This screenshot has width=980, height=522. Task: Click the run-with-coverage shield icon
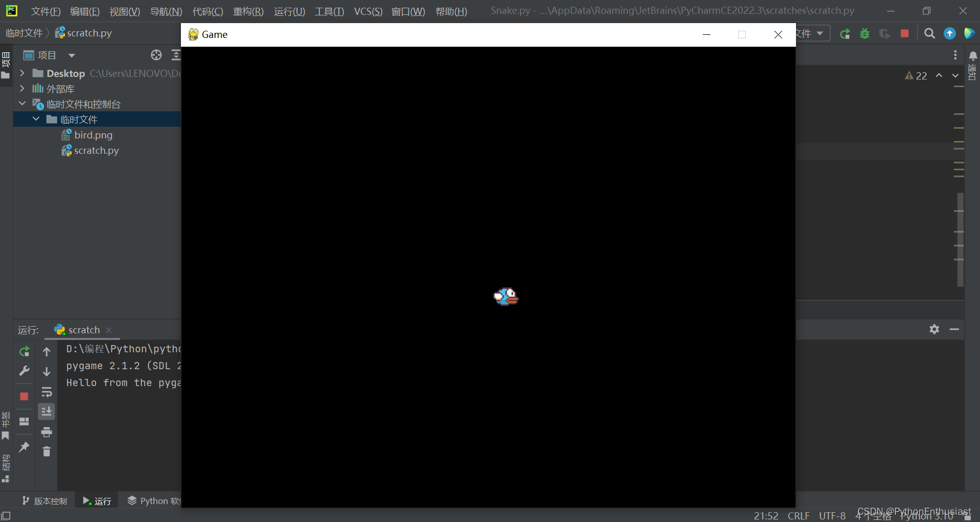pos(884,34)
